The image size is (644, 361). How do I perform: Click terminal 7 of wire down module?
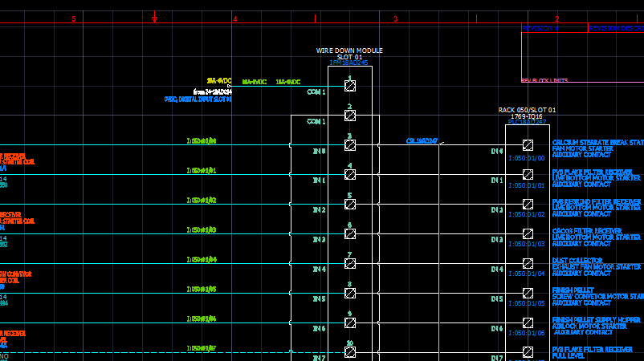coord(350,263)
